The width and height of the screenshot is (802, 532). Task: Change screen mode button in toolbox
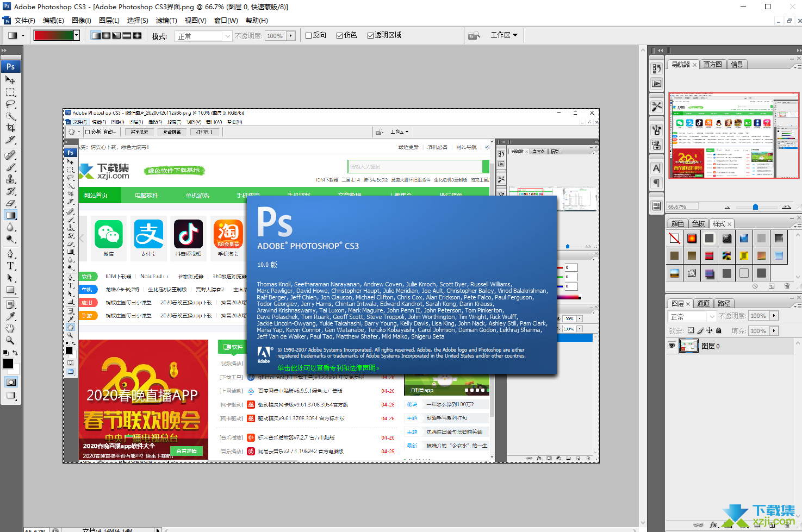coord(11,396)
